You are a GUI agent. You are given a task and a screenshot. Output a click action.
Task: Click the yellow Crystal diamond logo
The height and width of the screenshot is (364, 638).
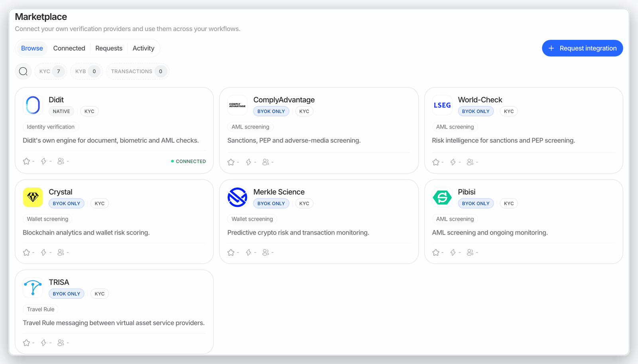point(33,197)
